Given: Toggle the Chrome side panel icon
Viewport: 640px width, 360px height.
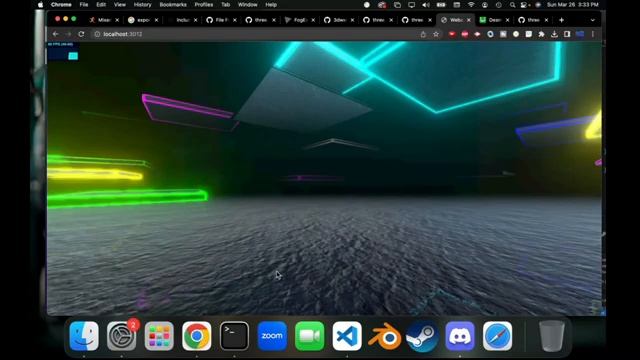Looking at the screenshot, I should tap(567, 34).
